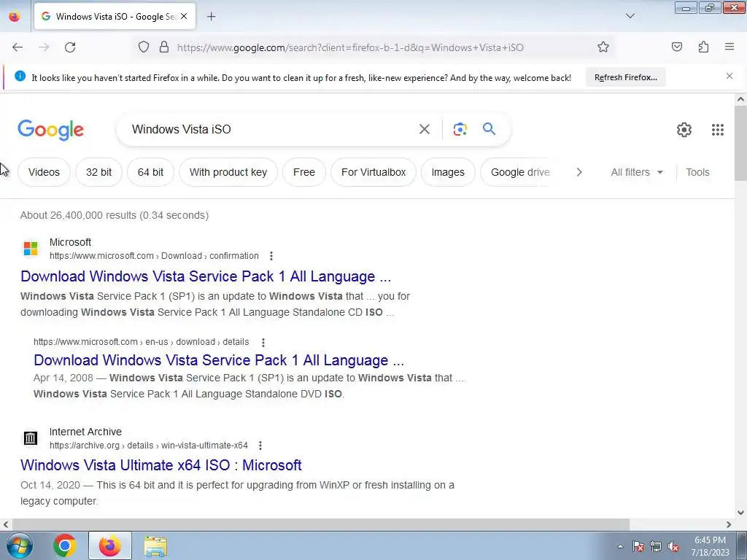Open the Action Center flag icon
The width and height of the screenshot is (747, 560).
(x=638, y=546)
